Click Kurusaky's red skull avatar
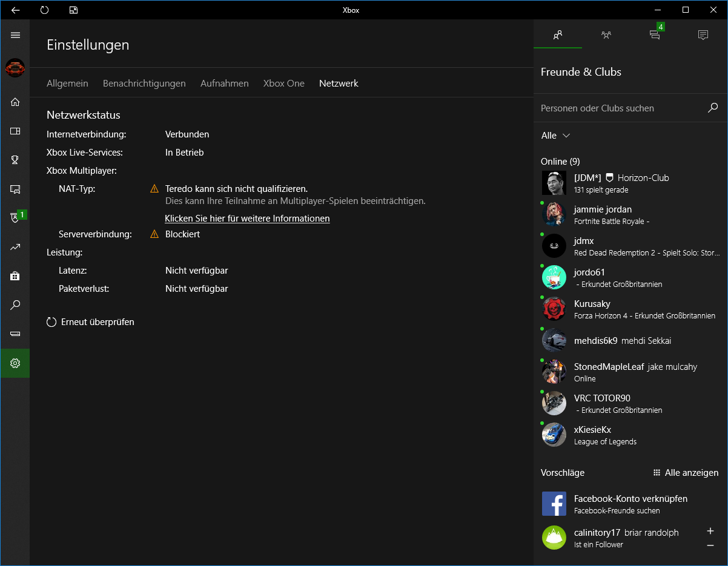 pos(554,309)
